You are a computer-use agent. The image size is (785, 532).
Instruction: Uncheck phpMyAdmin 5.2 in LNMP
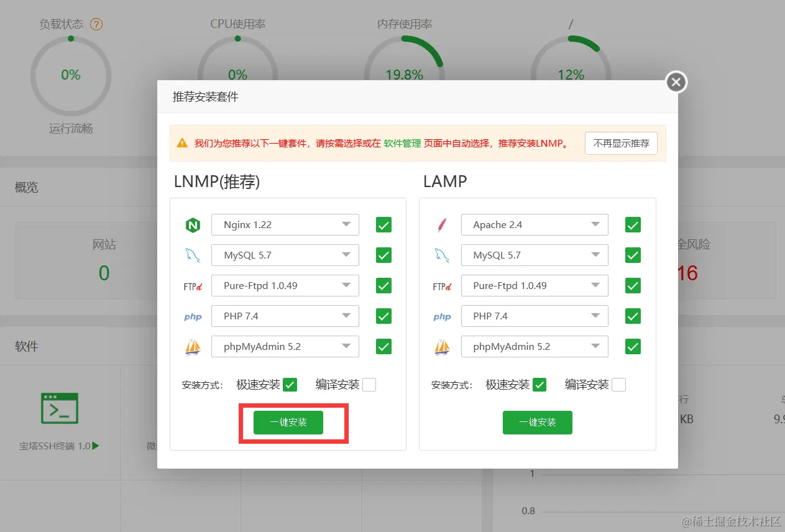[x=383, y=347]
